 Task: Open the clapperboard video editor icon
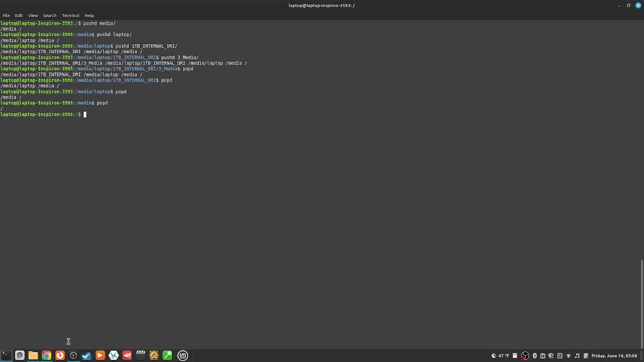[140, 355]
